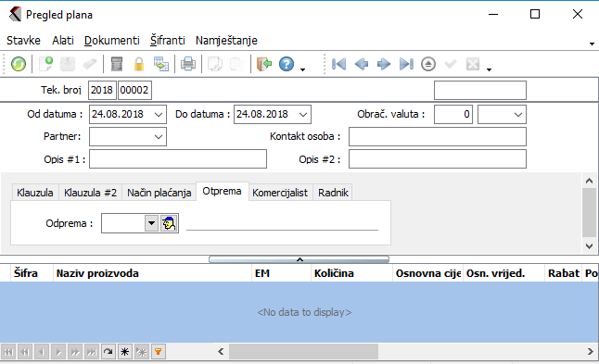This screenshot has height=364, width=599.
Task: Click the grid refresh curved arrow button
Action: pyautogui.click(x=108, y=352)
